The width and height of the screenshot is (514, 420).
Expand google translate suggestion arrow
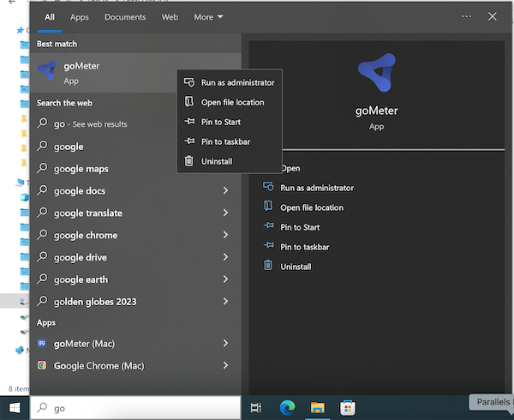(225, 213)
